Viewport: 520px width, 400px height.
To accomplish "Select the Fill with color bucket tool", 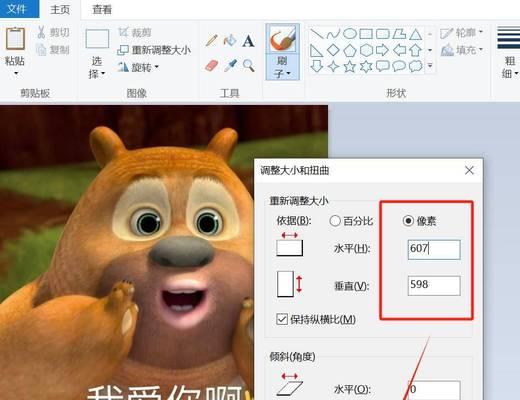I will (x=230, y=40).
